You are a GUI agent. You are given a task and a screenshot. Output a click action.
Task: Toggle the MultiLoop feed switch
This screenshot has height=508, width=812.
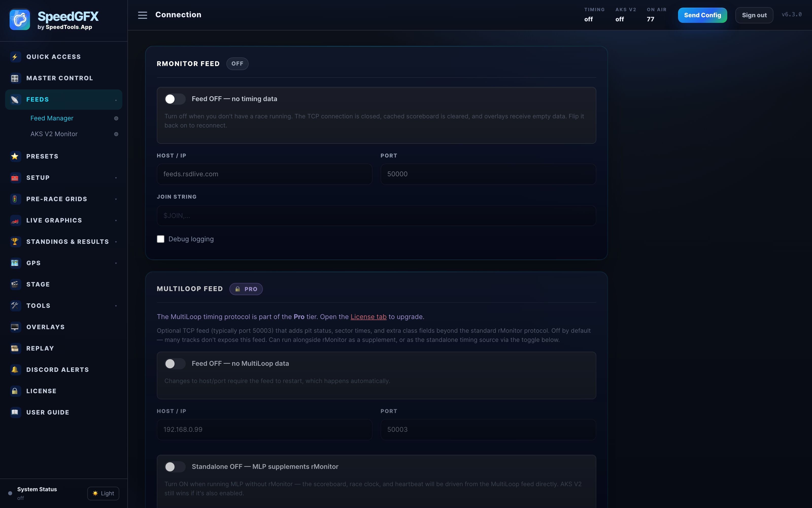click(x=175, y=363)
